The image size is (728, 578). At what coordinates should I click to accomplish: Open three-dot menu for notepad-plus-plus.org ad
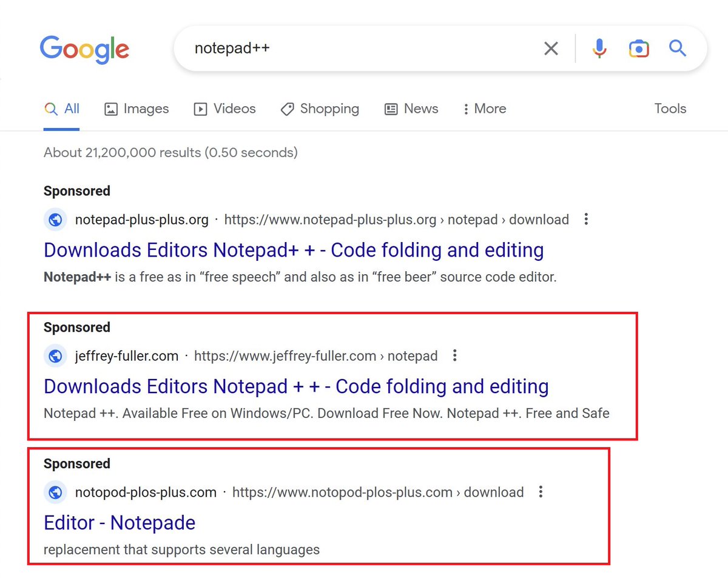585,220
